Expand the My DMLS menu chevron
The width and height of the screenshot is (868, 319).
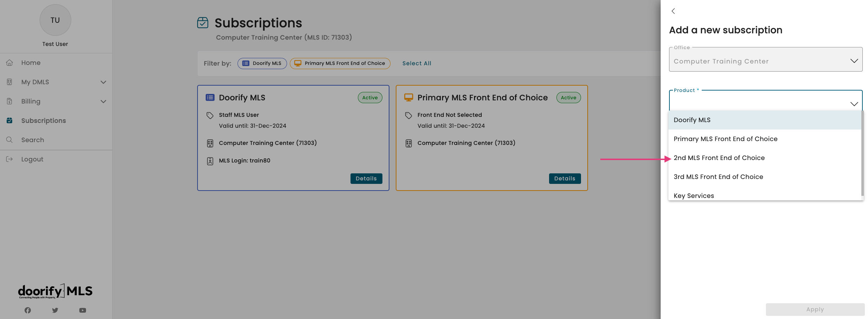click(103, 82)
